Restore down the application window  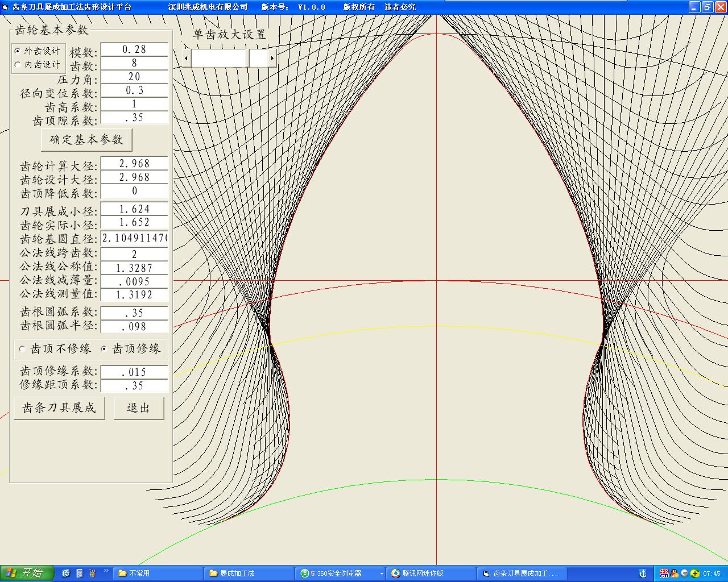pyautogui.click(x=707, y=7)
